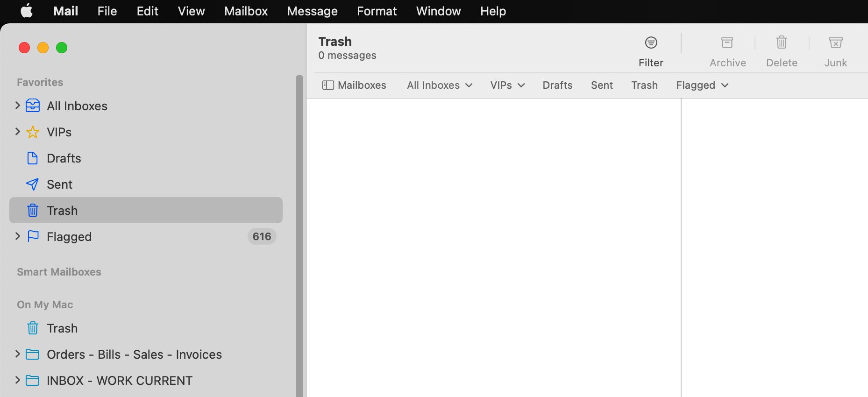The width and height of the screenshot is (868, 397).
Task: Go to Drafts via the favorites bar
Action: pyautogui.click(x=558, y=85)
